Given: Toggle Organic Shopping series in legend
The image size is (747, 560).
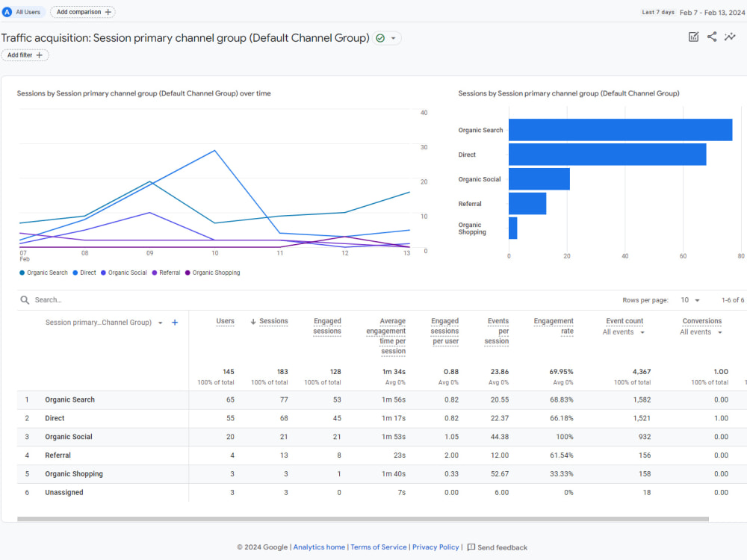Looking at the screenshot, I should point(212,273).
